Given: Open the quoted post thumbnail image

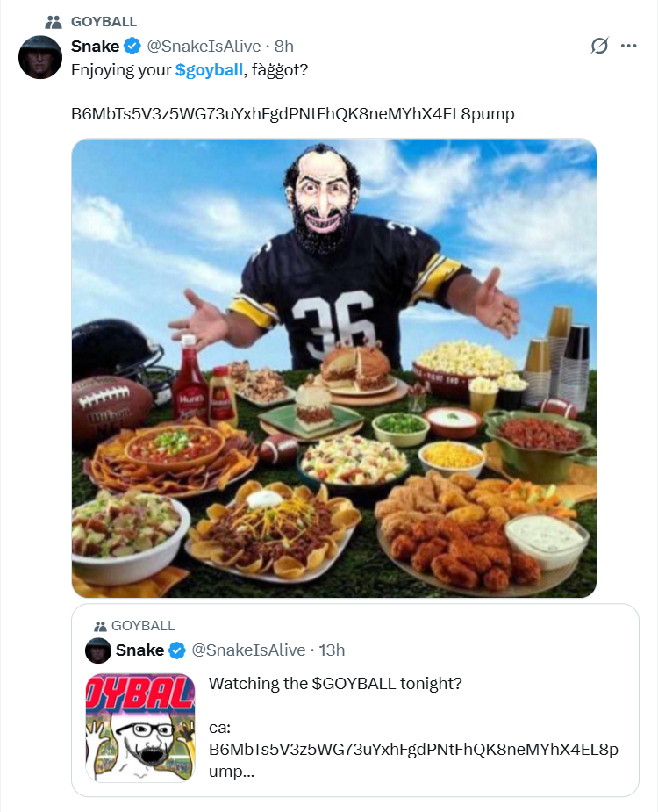Looking at the screenshot, I should 139,728.
